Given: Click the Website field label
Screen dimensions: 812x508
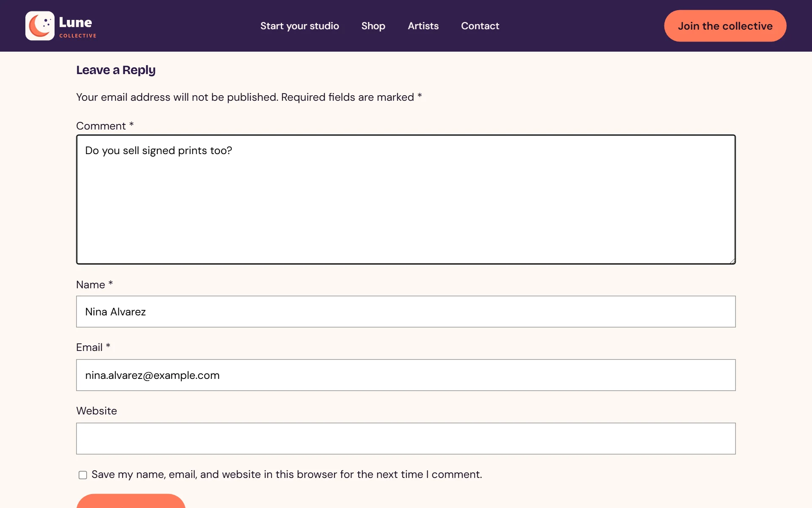Looking at the screenshot, I should (x=96, y=411).
